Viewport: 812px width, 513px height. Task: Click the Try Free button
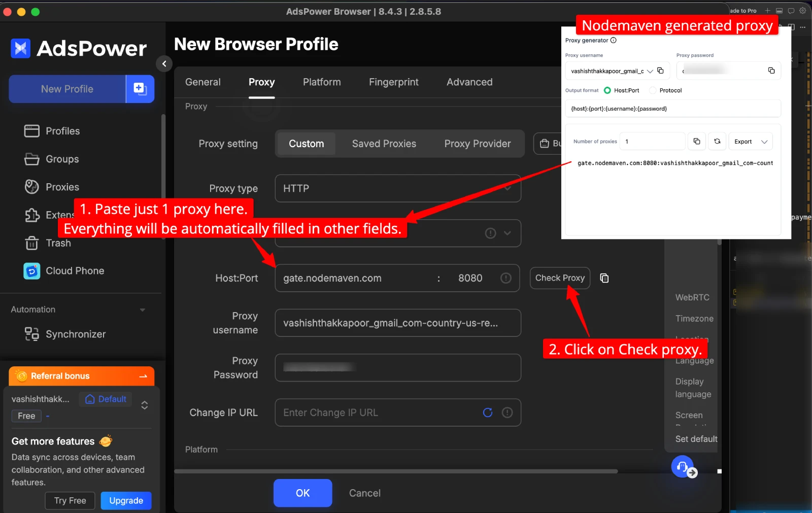[x=70, y=501]
